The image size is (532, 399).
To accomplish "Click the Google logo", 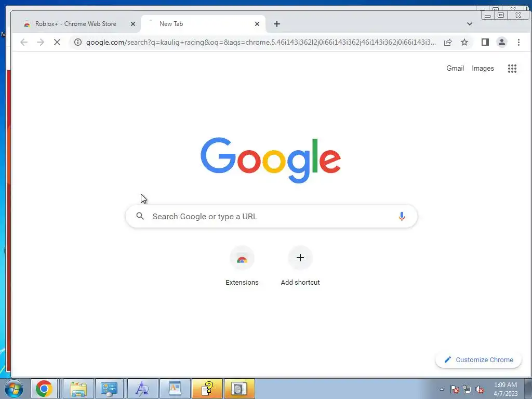I will [x=270, y=160].
